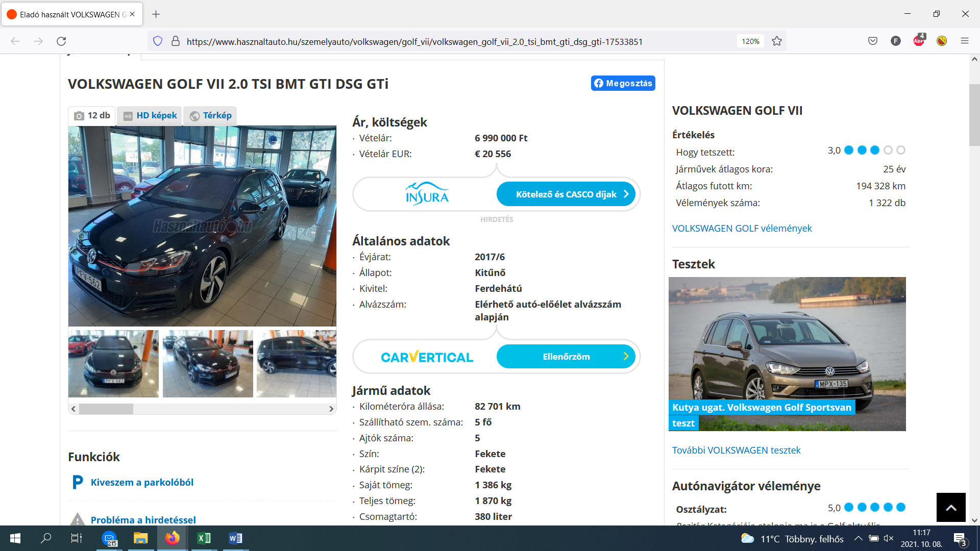This screenshot has width=980, height=551.
Task: Click the Insura logo
Action: [427, 194]
